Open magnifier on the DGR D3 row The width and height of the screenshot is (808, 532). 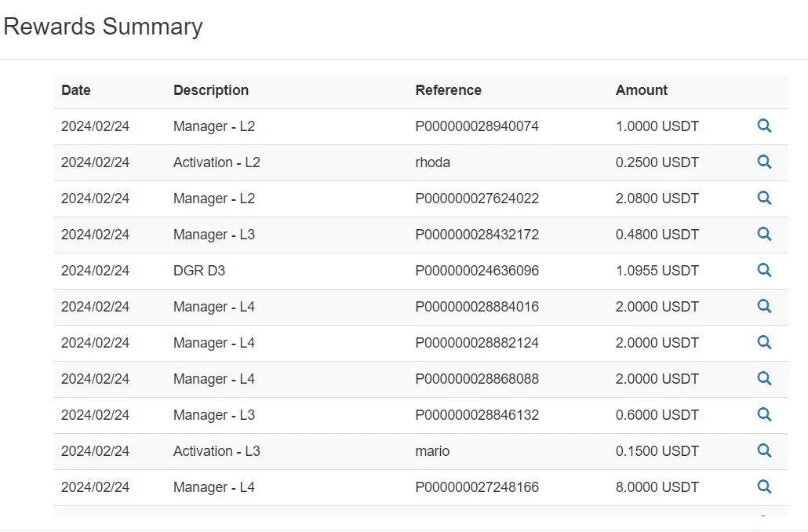764,270
